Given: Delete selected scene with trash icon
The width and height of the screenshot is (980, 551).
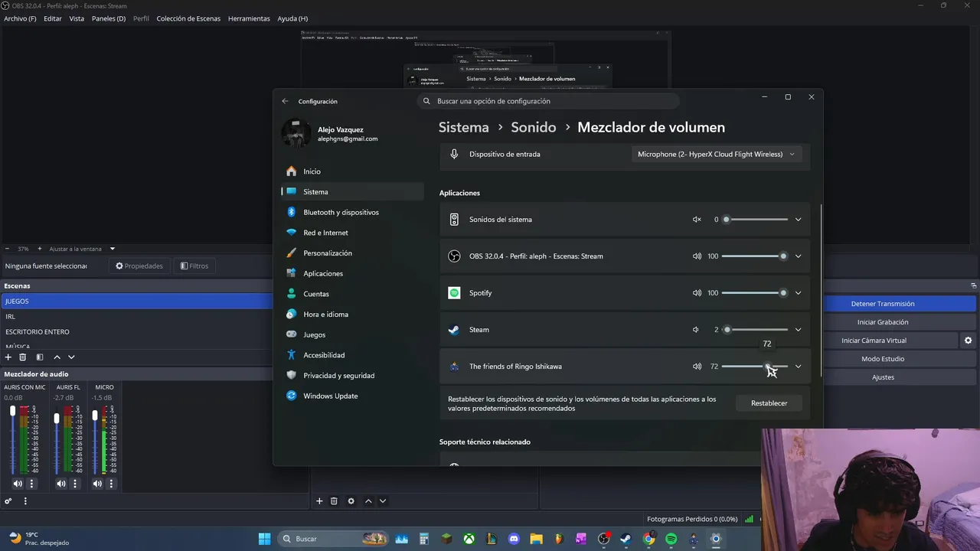Looking at the screenshot, I should click(23, 357).
